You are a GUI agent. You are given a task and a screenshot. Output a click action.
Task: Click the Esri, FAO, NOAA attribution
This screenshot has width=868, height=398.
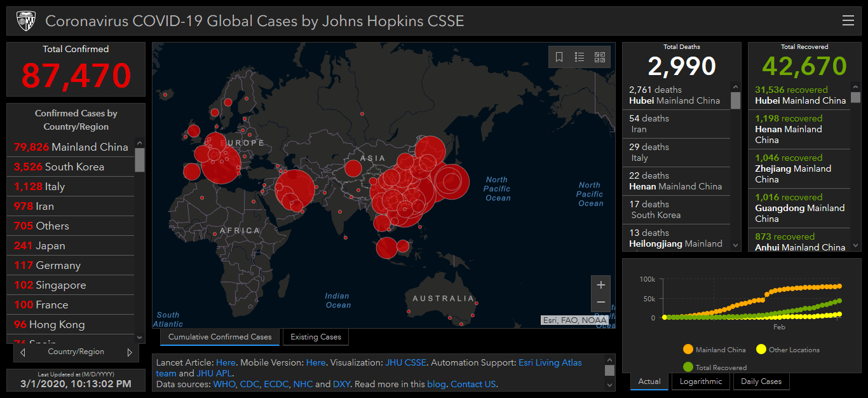coord(574,320)
